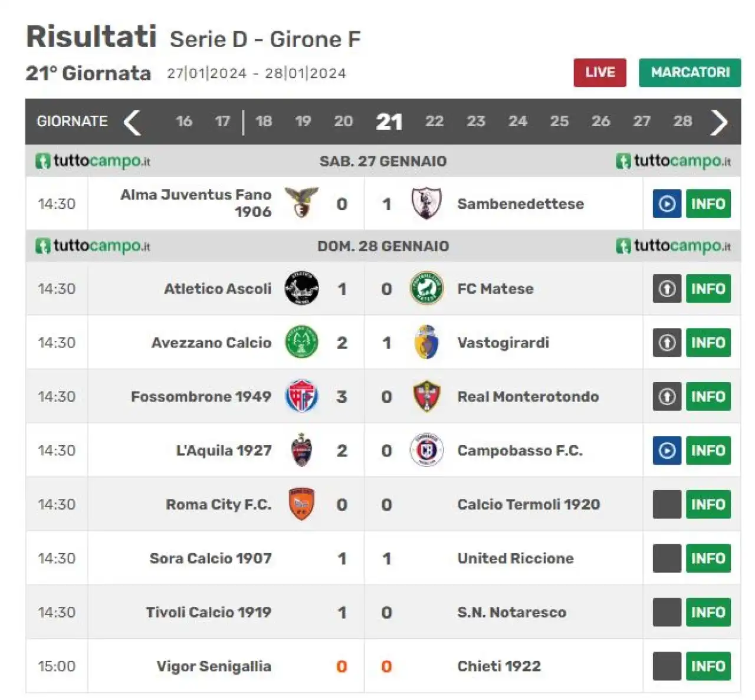The width and height of the screenshot is (755, 700).
Task: Click the blue play icon for Fano-Sambenedettese
Action: pos(667,203)
